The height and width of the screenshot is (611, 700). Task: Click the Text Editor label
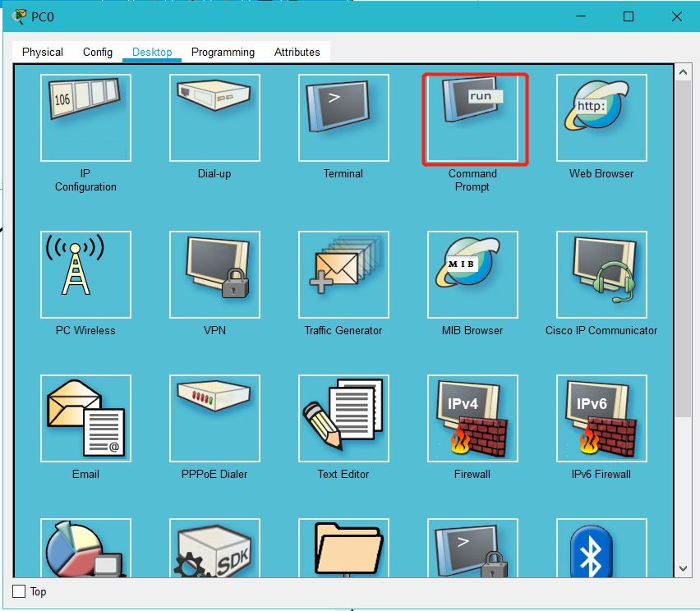(343, 474)
